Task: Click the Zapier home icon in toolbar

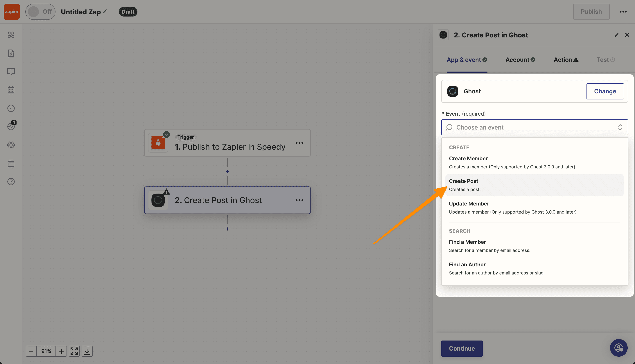Action: click(x=12, y=12)
